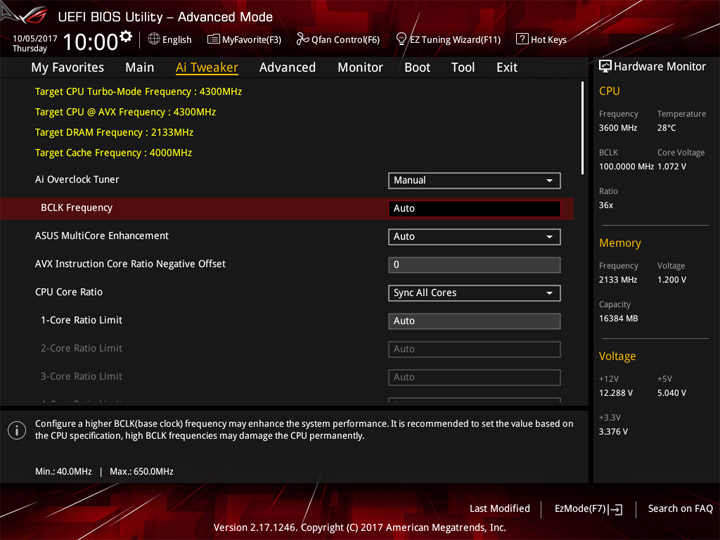
Task: Select the Ai Overclock Tuner label
Action: (x=77, y=180)
